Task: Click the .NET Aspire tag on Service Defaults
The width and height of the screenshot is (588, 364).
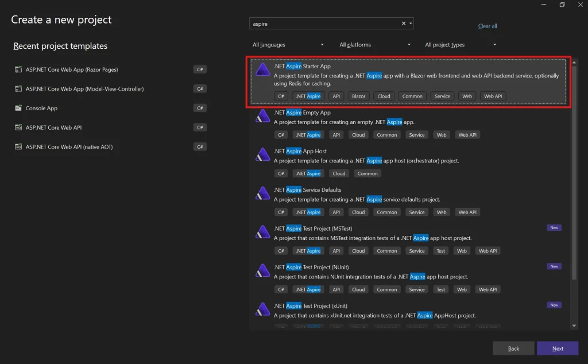Action: (308, 212)
